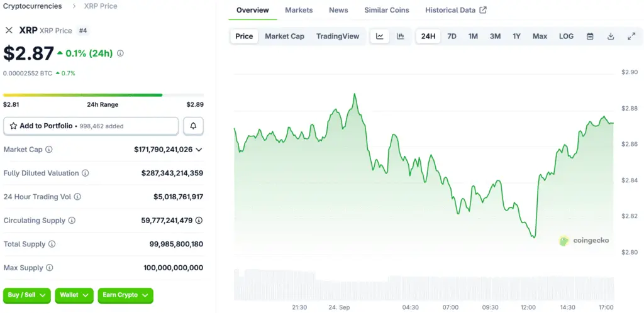This screenshot has width=644, height=313.
Task: Click the info icon next to 24h change
Action: pos(120,53)
